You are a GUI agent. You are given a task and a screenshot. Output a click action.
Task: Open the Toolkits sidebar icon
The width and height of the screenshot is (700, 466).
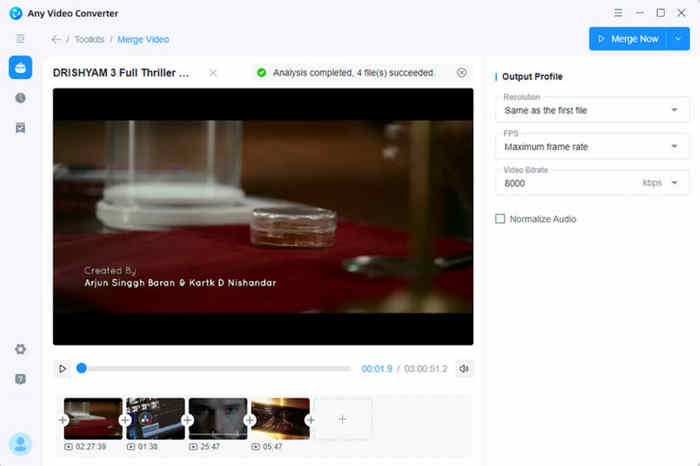point(20,67)
